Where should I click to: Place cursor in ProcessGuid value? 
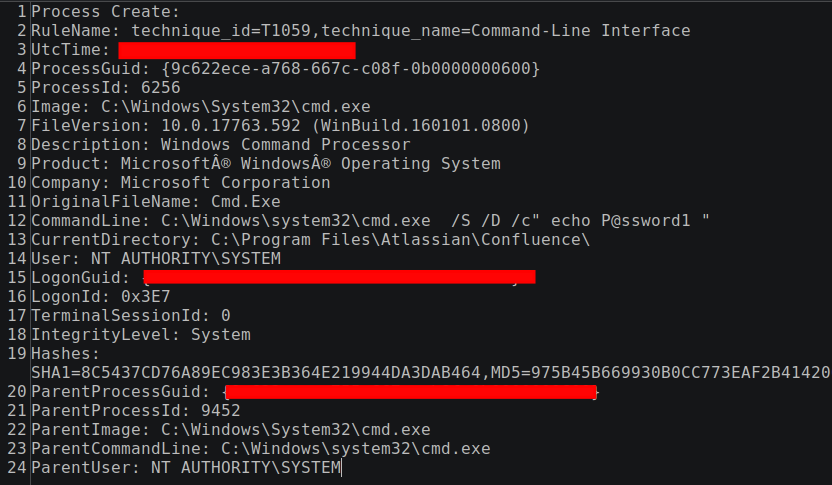pyautogui.click(x=351, y=69)
